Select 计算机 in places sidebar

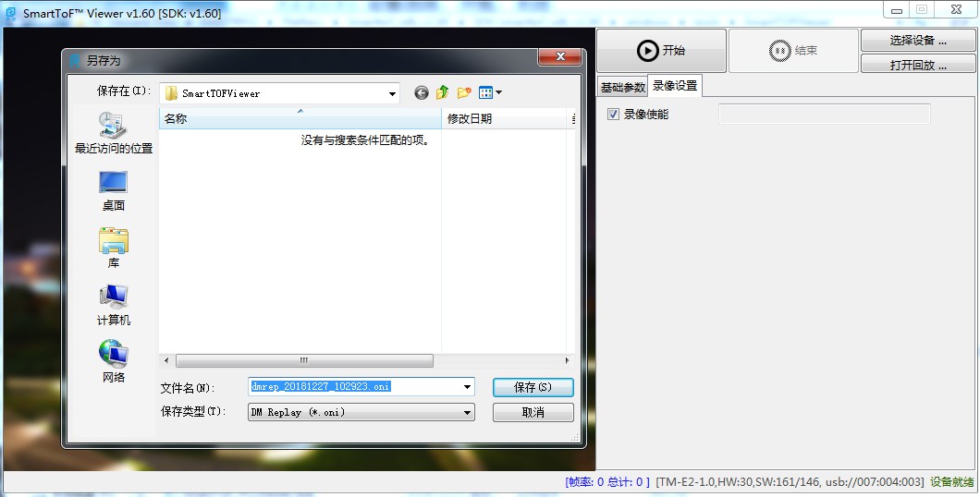point(113,306)
